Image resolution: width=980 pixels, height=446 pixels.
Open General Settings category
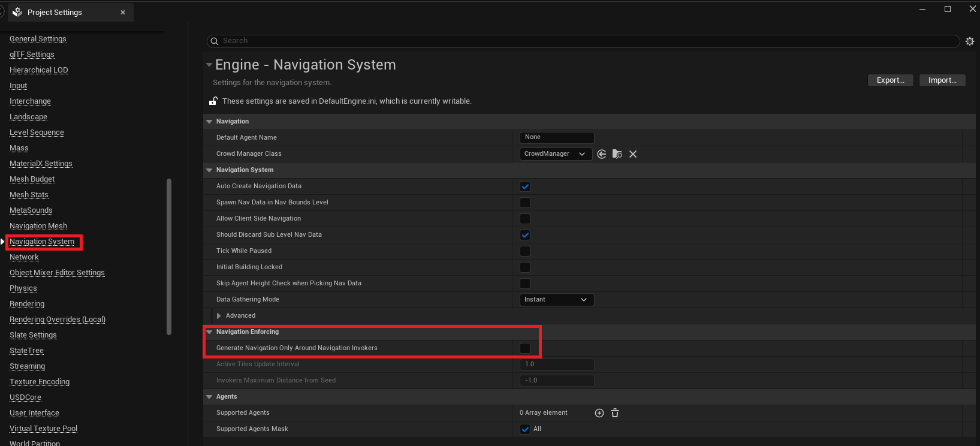coord(38,39)
